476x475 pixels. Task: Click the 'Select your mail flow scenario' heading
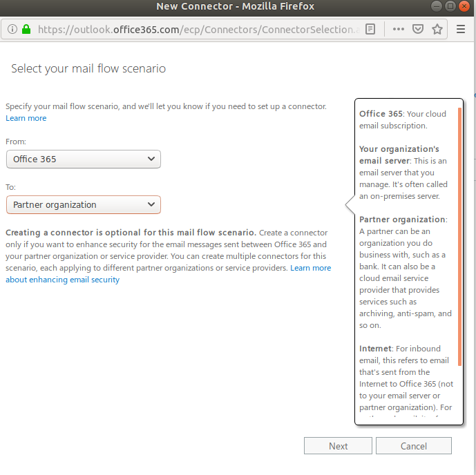pyautogui.click(x=88, y=68)
